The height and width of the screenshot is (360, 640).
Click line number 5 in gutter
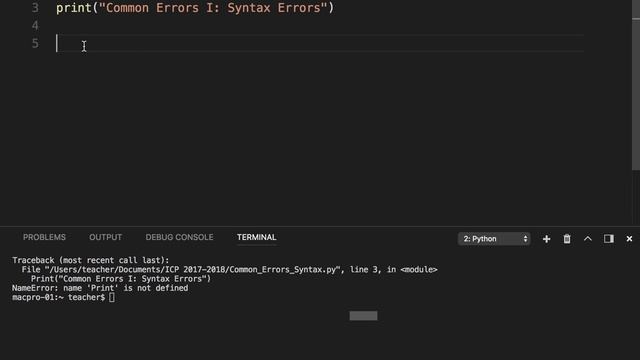35,43
